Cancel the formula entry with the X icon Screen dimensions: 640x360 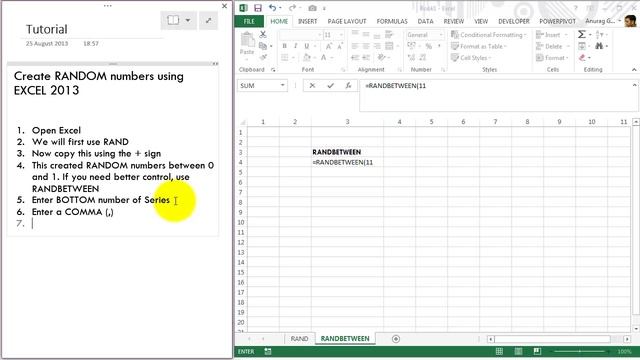pos(312,85)
